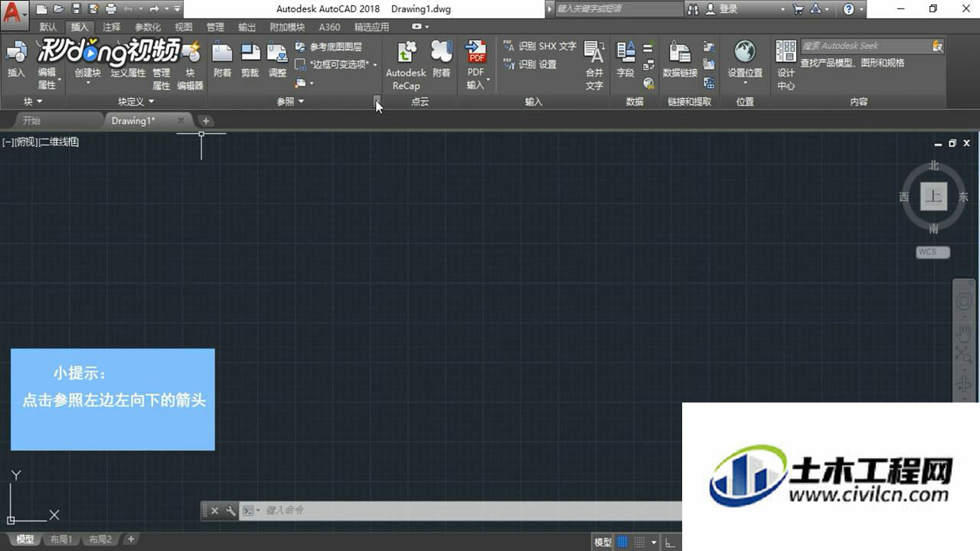This screenshot has width=980, height=551.
Task: Open 创建块 dropdown arrow
Action: (88, 83)
